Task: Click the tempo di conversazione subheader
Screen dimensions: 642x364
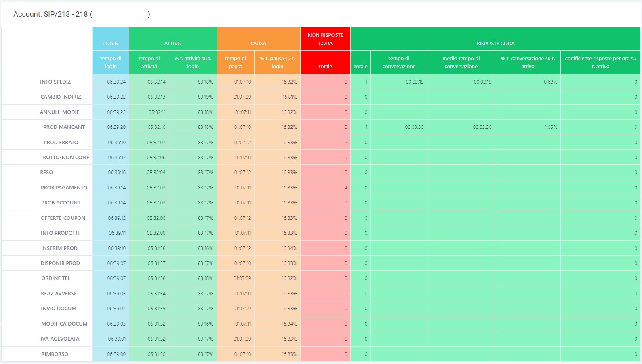Action: (399, 62)
